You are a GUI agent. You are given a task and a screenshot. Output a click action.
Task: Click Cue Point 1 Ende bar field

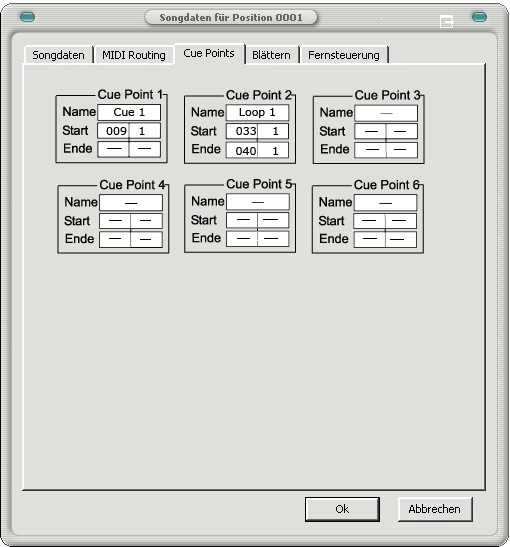[x=113, y=149]
